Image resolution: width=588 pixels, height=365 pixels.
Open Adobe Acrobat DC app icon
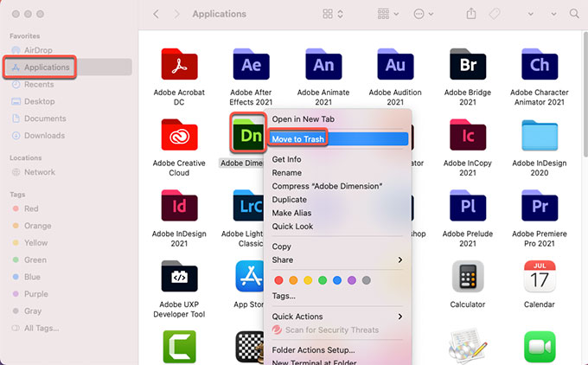[x=178, y=64]
